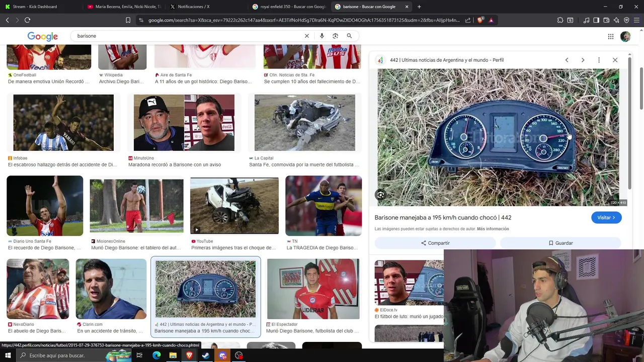This screenshot has width=644, height=362.
Task: Start voice search with microphone icon
Action: point(321,36)
